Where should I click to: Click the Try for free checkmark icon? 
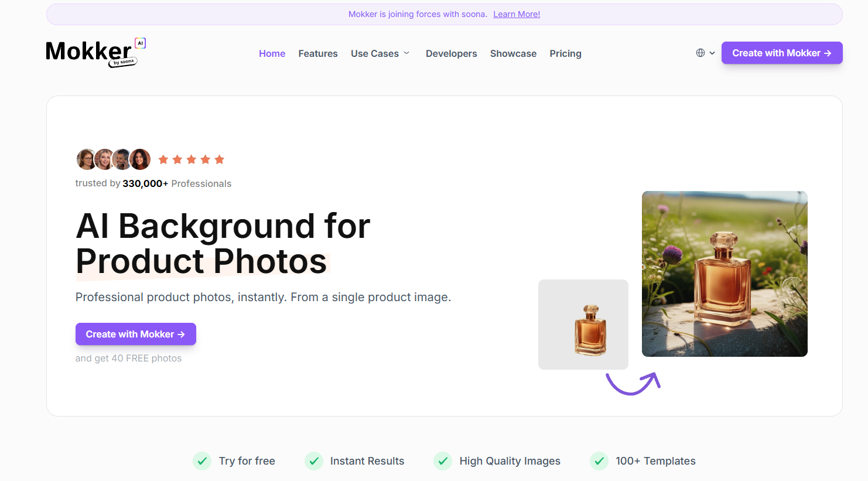(202, 461)
